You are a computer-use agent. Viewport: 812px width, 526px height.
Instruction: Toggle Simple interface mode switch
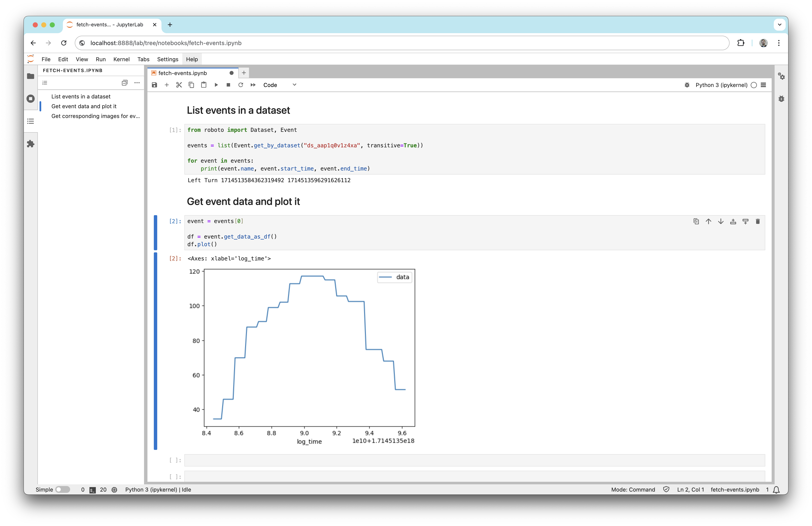click(62, 489)
